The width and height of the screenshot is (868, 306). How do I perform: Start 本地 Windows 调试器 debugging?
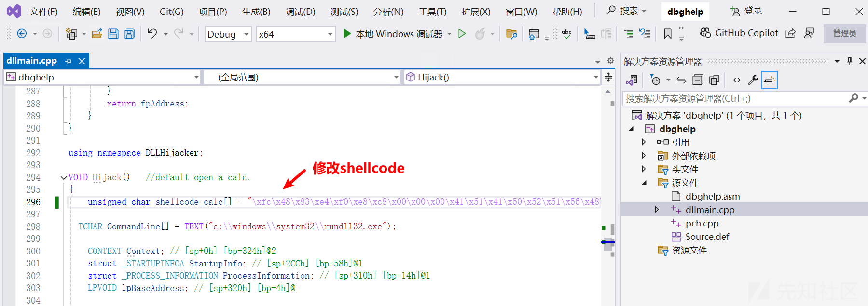392,34
